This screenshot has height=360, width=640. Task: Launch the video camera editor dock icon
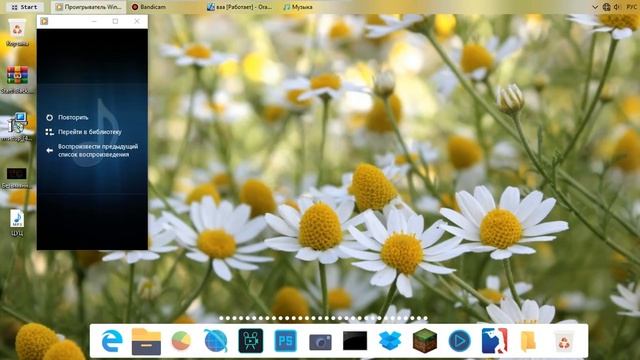251,341
